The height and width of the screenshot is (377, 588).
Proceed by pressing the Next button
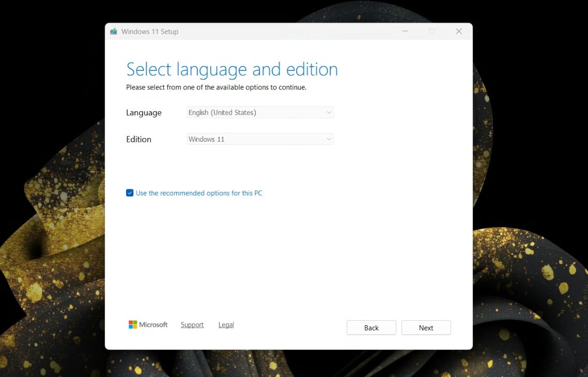coord(426,328)
